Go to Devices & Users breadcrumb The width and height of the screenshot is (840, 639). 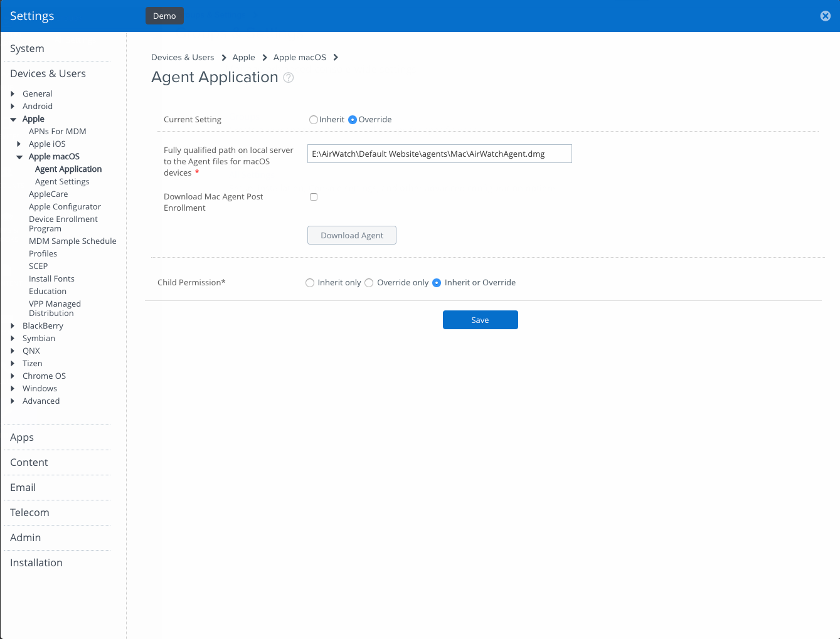pos(183,58)
